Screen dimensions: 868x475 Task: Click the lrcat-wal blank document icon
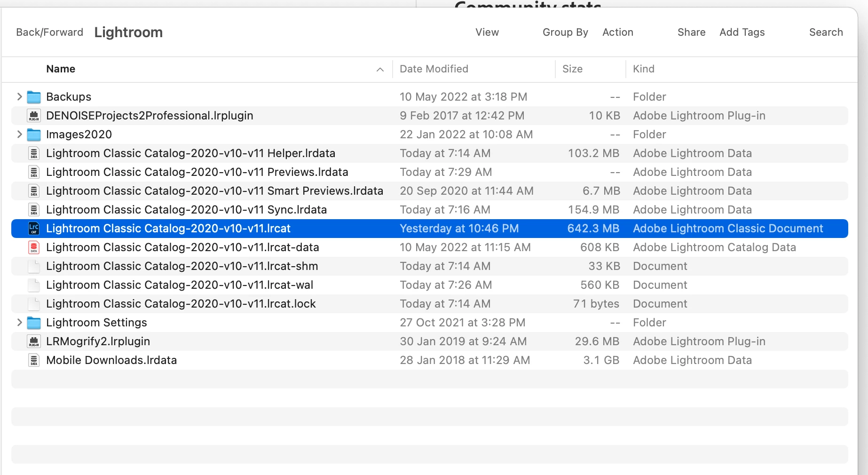(34, 285)
